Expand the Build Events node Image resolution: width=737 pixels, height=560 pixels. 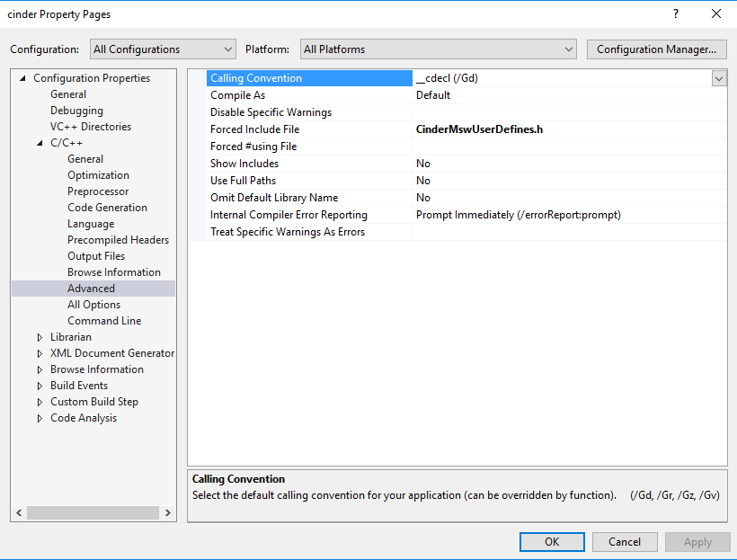(40, 386)
